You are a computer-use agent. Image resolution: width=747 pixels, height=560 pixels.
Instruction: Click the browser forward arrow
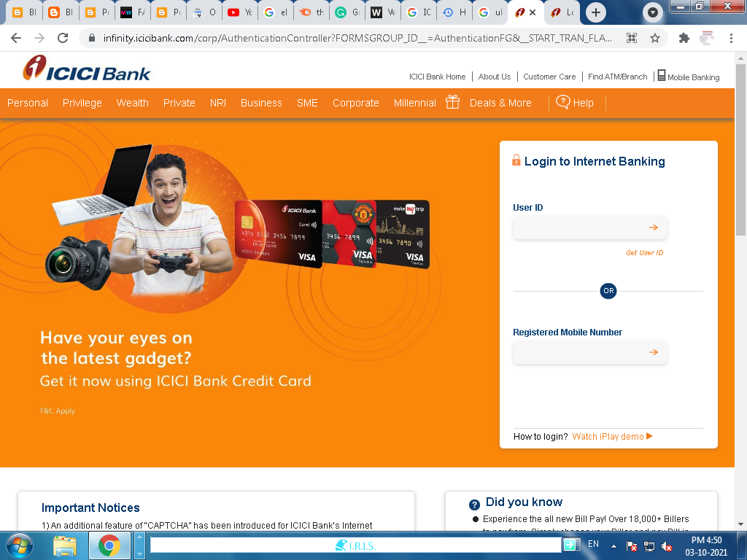click(x=39, y=38)
